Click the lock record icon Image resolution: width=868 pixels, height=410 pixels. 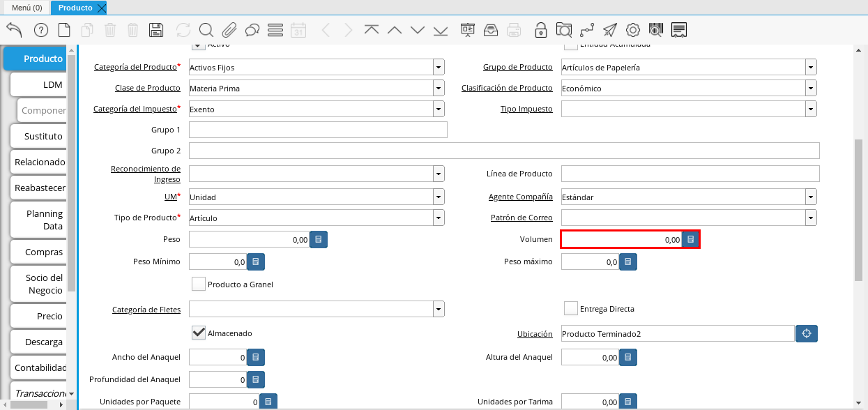540,30
